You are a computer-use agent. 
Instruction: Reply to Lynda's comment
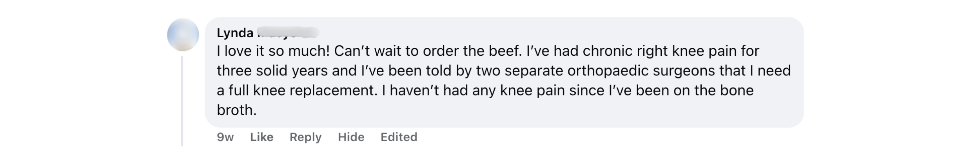pyautogui.click(x=305, y=137)
